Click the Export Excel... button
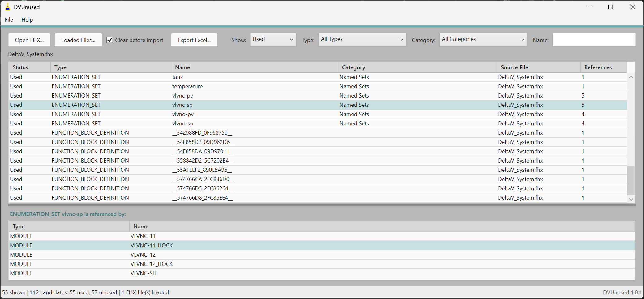This screenshot has width=644, height=299. pos(194,40)
